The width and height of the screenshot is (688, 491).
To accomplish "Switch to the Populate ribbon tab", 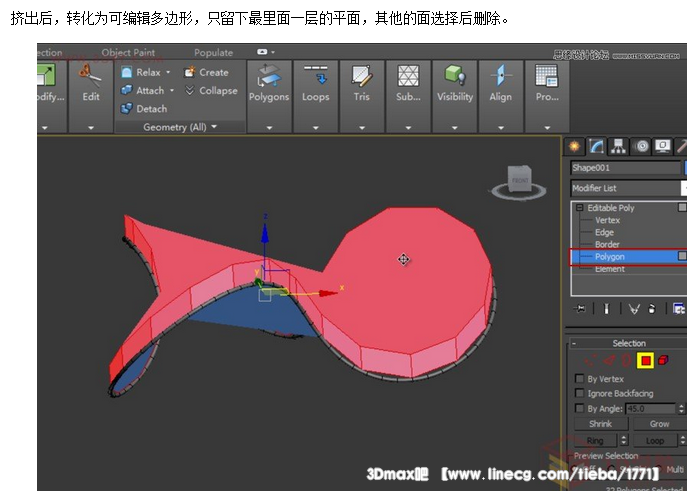I will click(x=213, y=53).
